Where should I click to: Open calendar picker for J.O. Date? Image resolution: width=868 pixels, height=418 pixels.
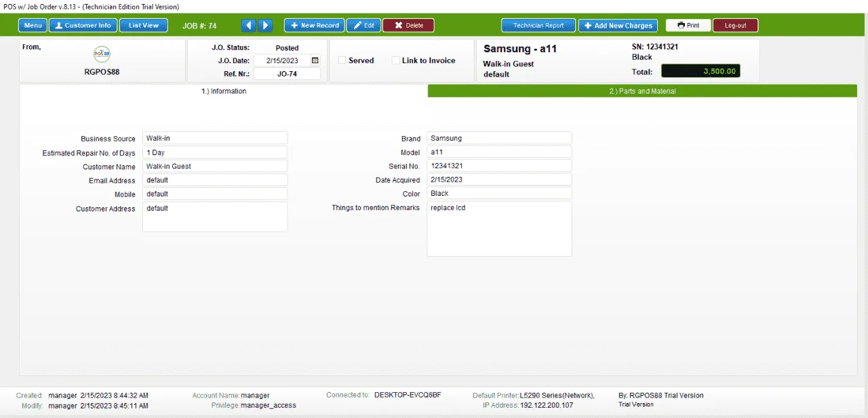tap(315, 60)
